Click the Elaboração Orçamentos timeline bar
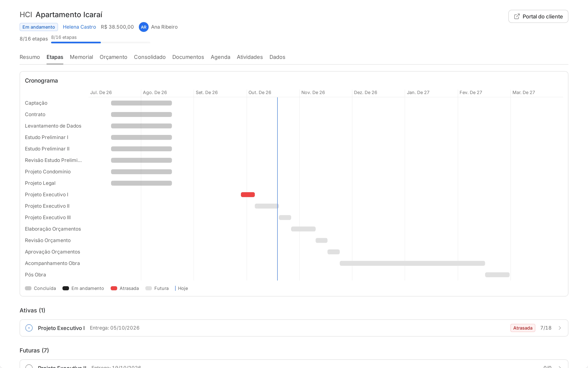This screenshot has height=368, width=588. 303,229
